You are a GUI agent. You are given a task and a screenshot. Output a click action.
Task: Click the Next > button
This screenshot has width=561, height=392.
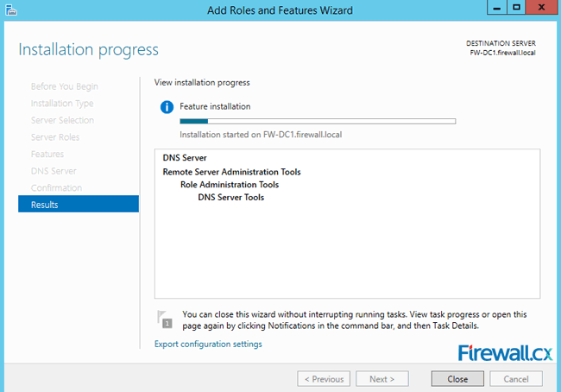[381, 379]
